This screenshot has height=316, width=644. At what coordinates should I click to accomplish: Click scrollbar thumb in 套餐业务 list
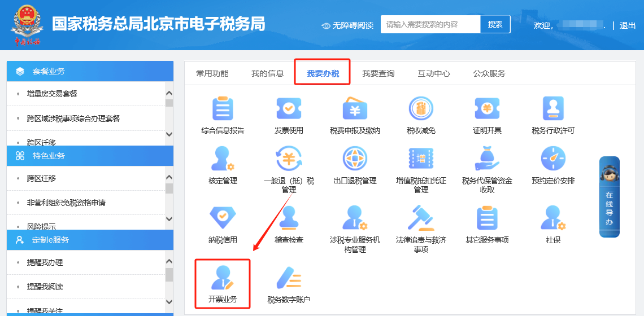169,103
